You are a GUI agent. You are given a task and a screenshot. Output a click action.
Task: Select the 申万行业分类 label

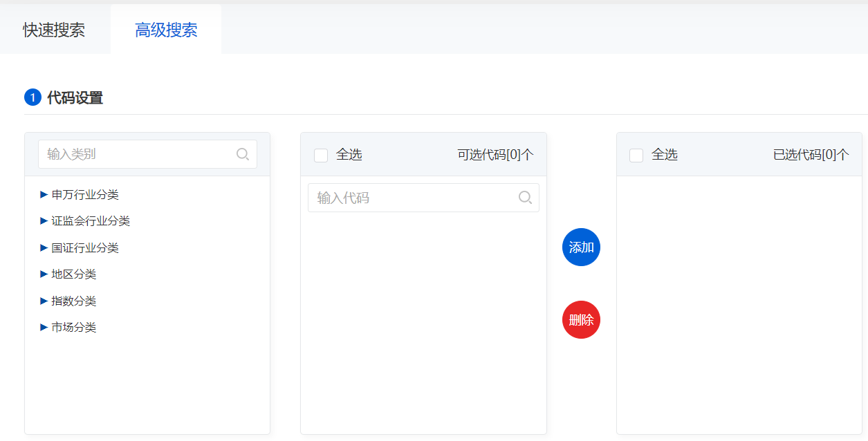pyautogui.click(x=85, y=195)
